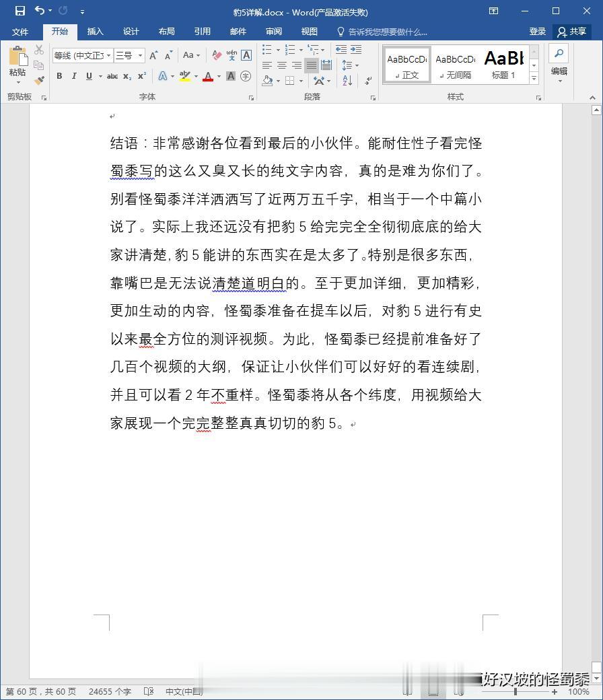Open the Clipboard pane launcher
The height and width of the screenshot is (700, 603).
tap(44, 98)
